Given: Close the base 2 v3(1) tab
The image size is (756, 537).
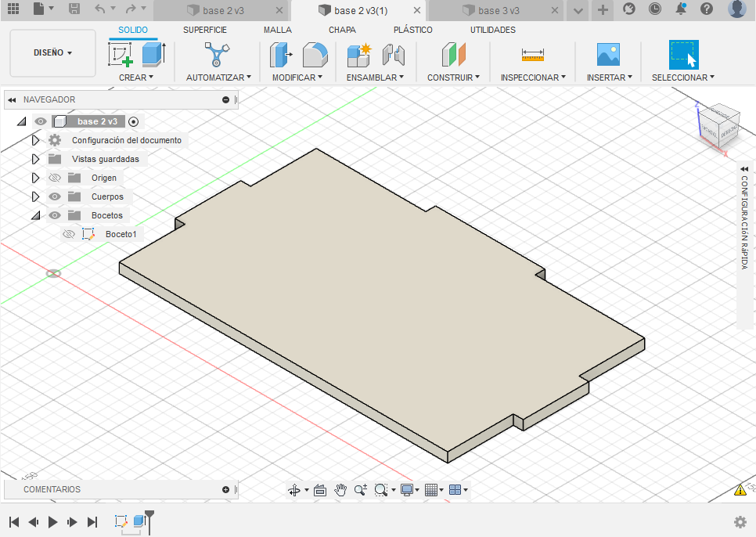Looking at the screenshot, I should [x=417, y=10].
